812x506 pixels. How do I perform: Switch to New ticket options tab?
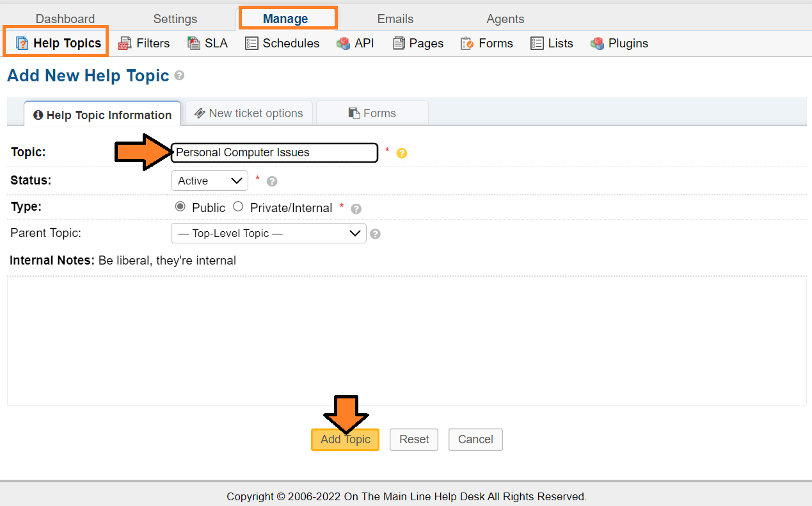coord(249,113)
